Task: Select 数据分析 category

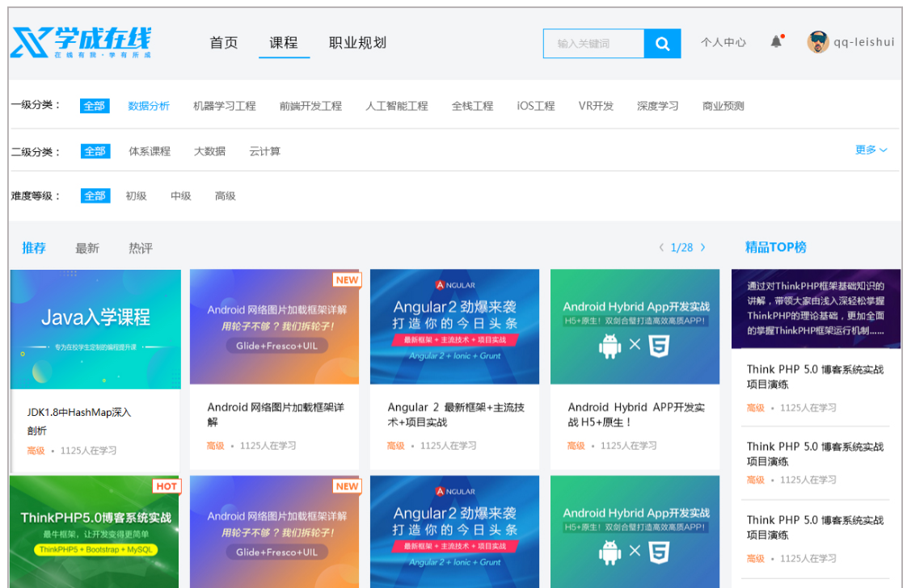Action: (149, 106)
